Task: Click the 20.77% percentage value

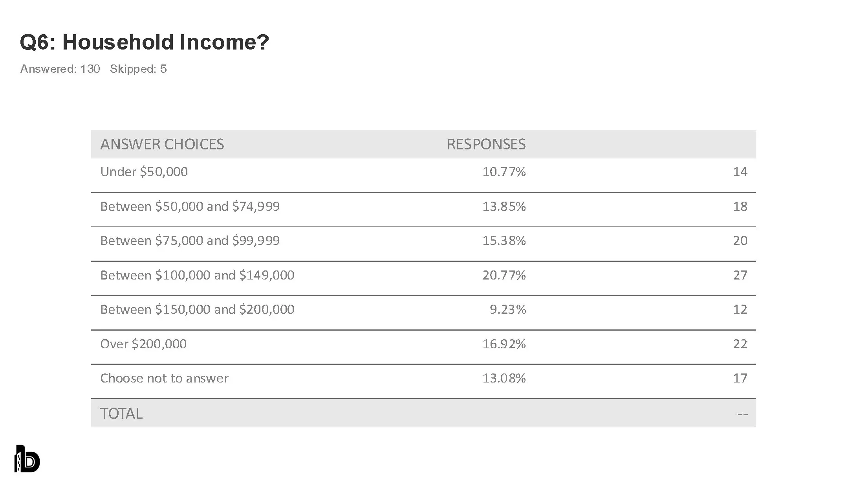Action: tap(504, 275)
